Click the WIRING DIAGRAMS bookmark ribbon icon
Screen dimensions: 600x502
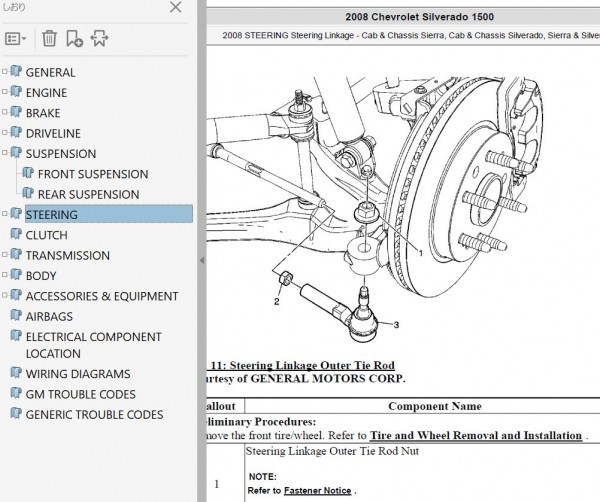(16, 372)
